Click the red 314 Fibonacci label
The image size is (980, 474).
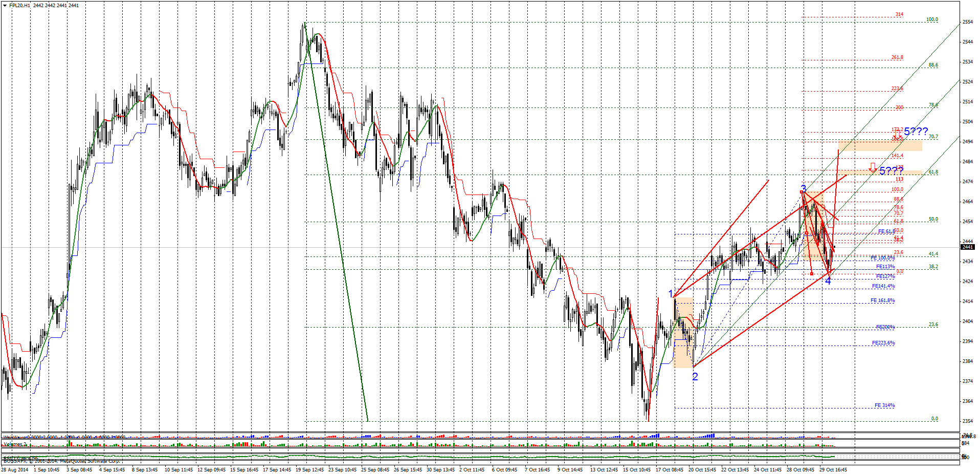899,14
